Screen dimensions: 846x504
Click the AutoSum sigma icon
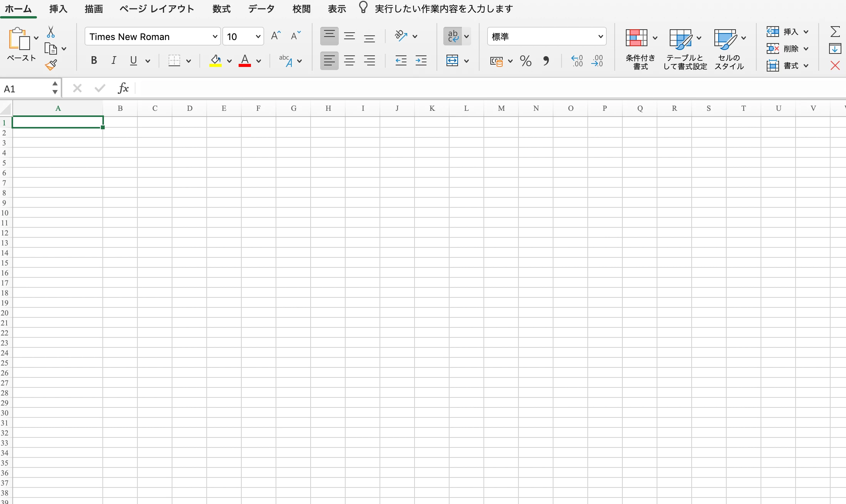pyautogui.click(x=835, y=32)
